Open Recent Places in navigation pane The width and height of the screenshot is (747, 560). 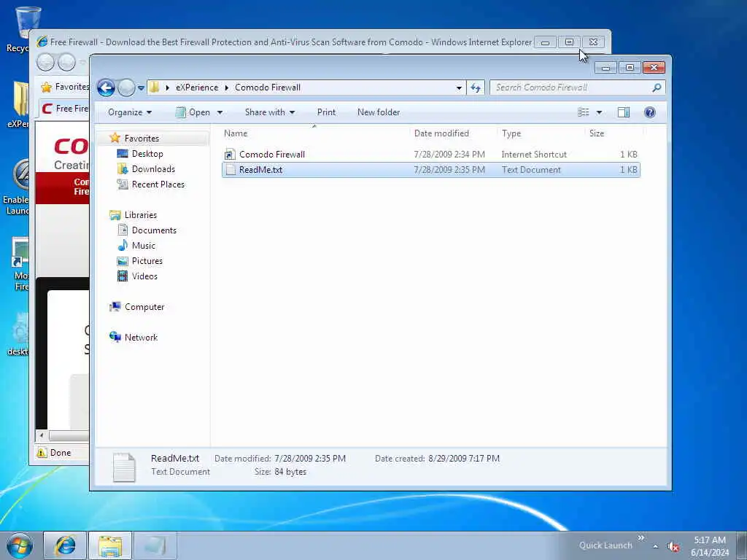[x=158, y=184]
